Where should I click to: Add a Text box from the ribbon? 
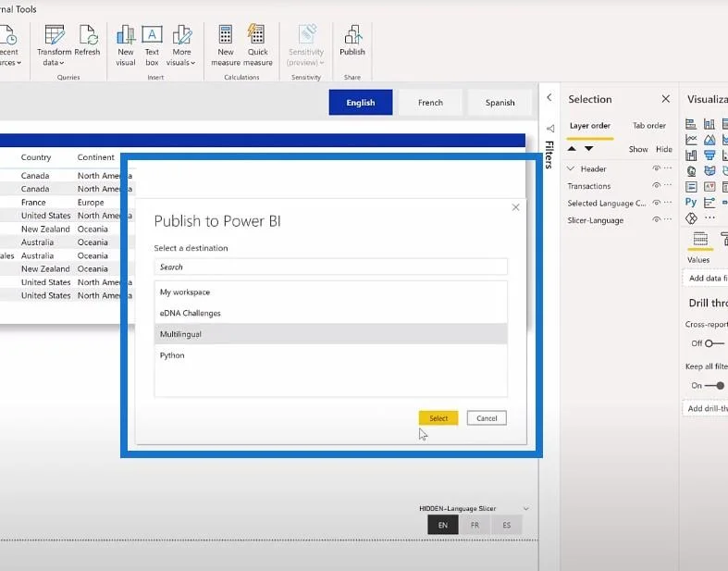[152, 45]
